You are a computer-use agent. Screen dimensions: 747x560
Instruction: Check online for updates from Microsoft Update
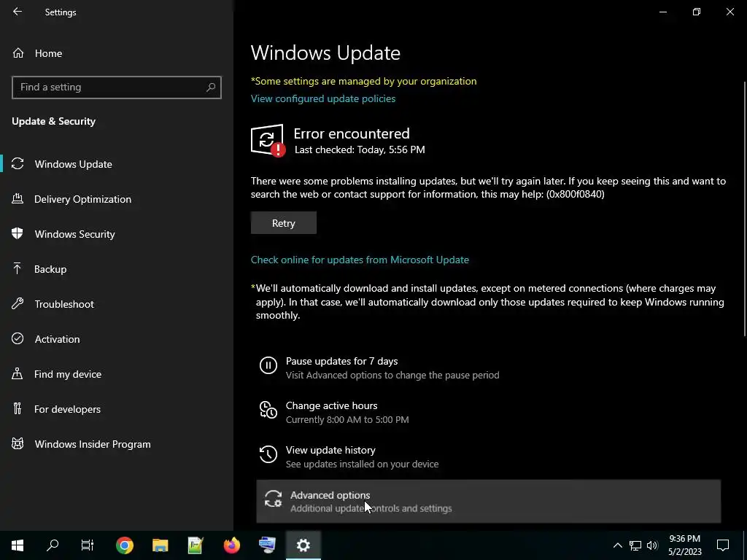pyautogui.click(x=360, y=260)
